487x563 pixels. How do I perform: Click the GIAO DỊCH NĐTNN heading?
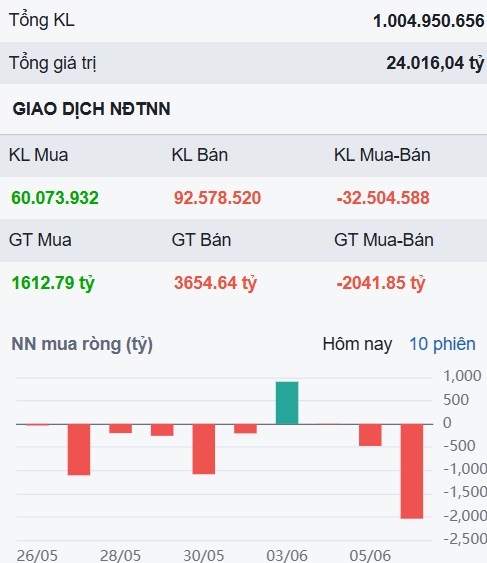pyautogui.click(x=92, y=109)
